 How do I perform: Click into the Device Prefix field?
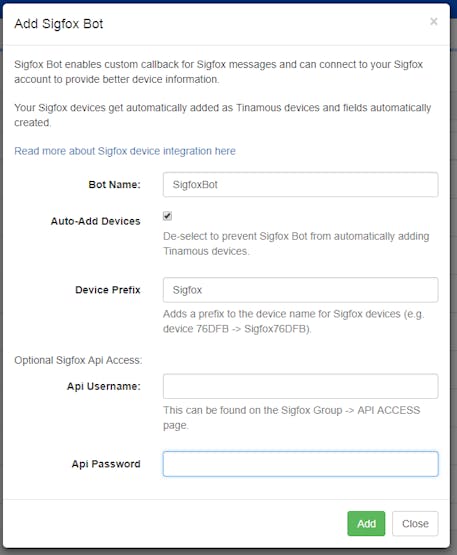coord(301,290)
